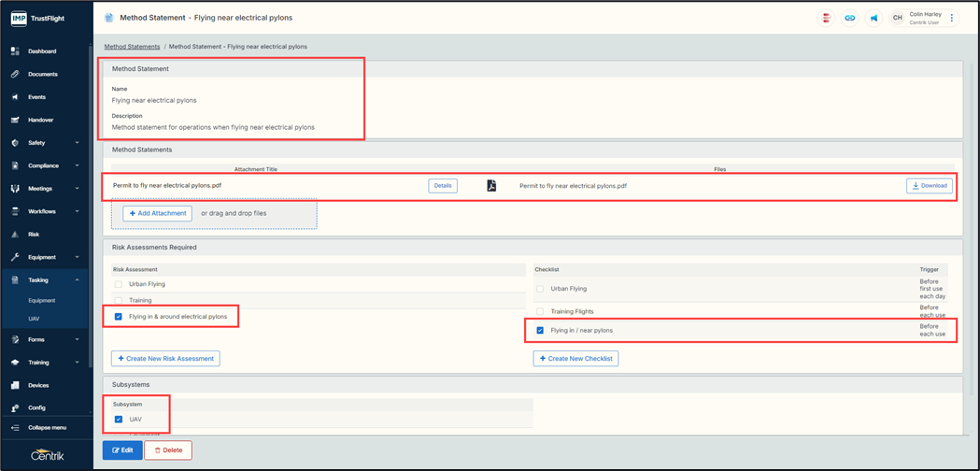
Task: Collapse the sidebar menu
Action: pos(47,428)
